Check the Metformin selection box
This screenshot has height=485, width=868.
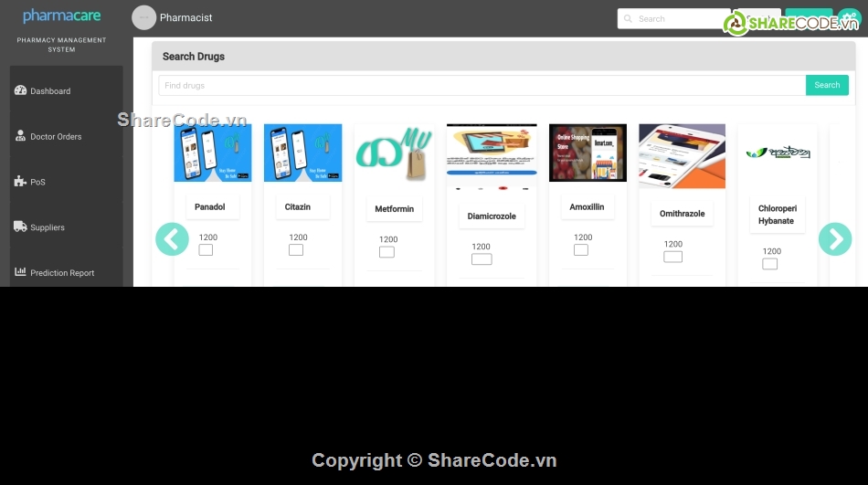pyautogui.click(x=386, y=252)
